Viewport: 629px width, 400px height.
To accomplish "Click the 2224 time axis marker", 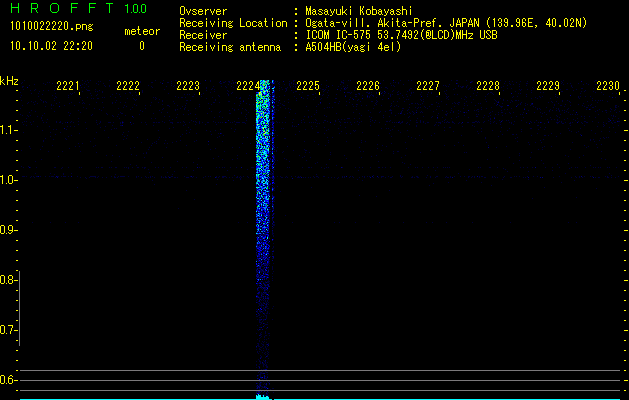I will pos(248,86).
